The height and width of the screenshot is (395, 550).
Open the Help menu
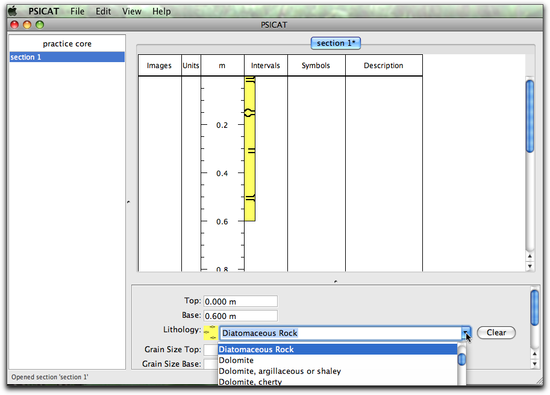161,11
